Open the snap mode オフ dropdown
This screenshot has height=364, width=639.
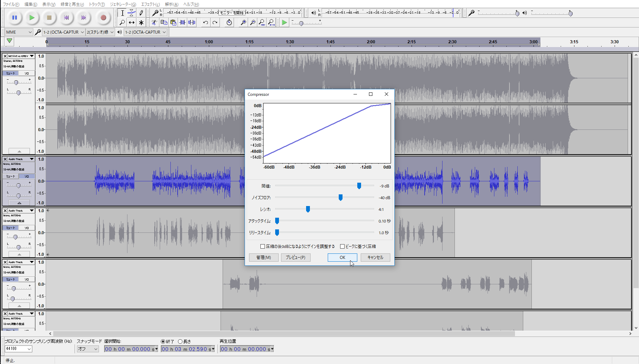[x=88, y=349]
